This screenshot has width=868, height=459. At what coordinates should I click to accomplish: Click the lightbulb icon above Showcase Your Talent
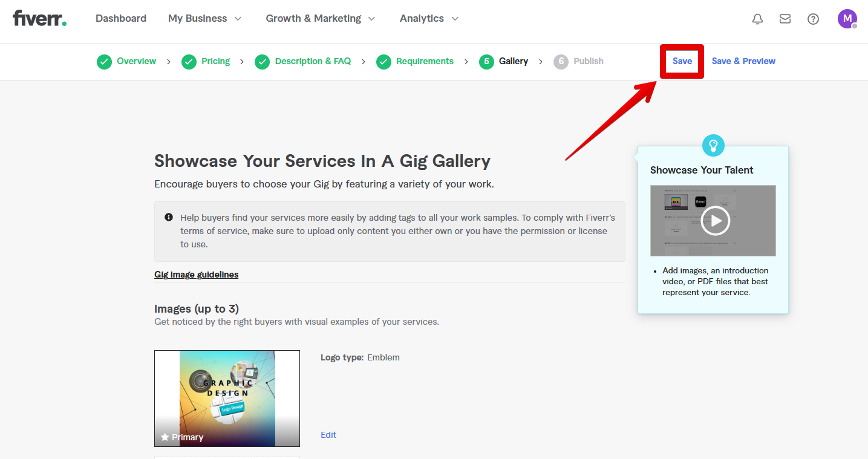point(713,145)
